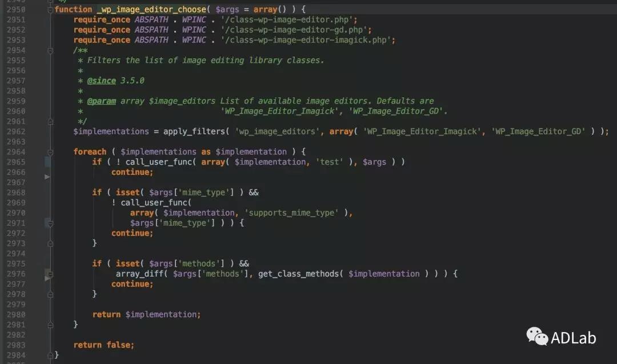Click fold end marker at line 2981
The width and height of the screenshot is (617, 364).
coord(50,325)
